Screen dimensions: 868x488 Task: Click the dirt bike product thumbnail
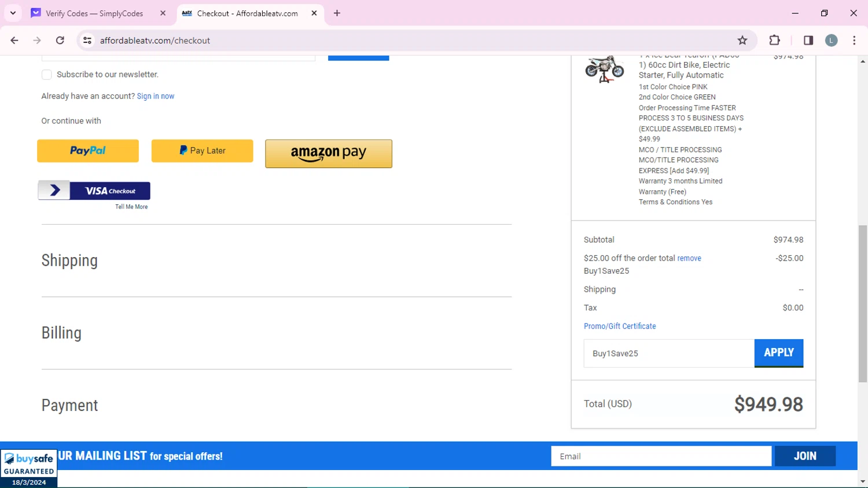click(605, 69)
